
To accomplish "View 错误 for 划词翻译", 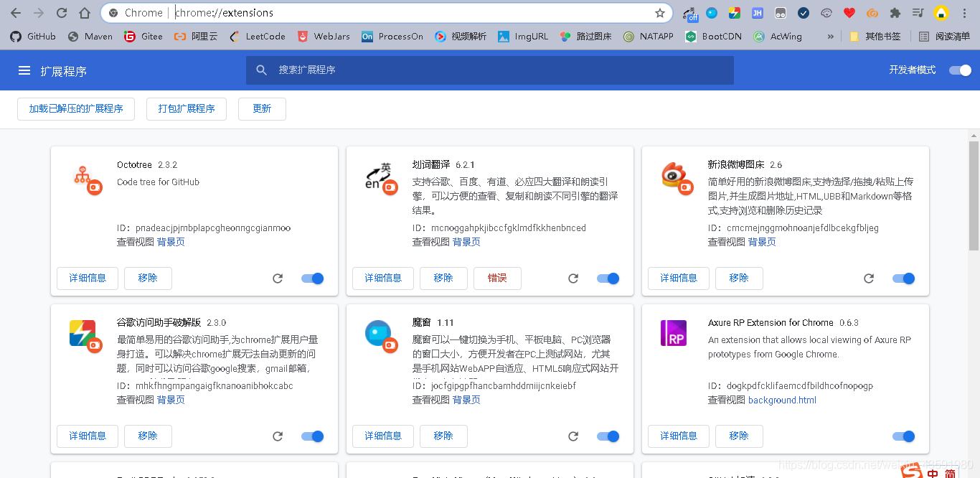I will [x=497, y=278].
